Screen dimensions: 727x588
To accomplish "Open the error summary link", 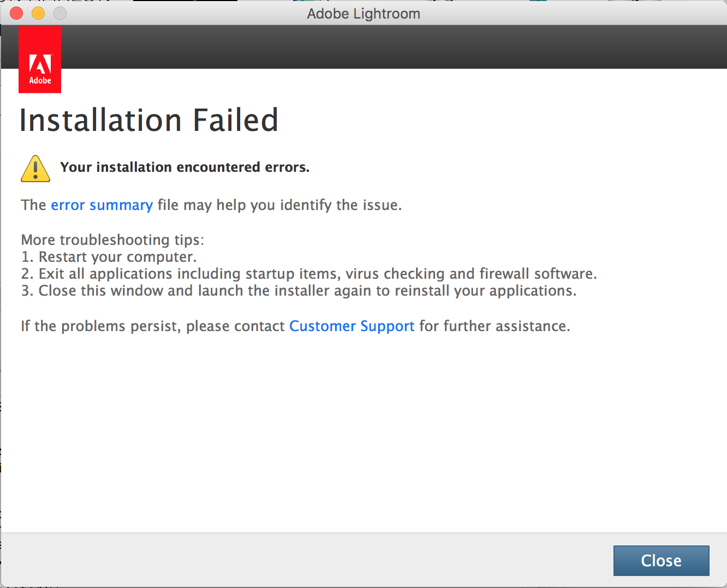I will coord(102,205).
